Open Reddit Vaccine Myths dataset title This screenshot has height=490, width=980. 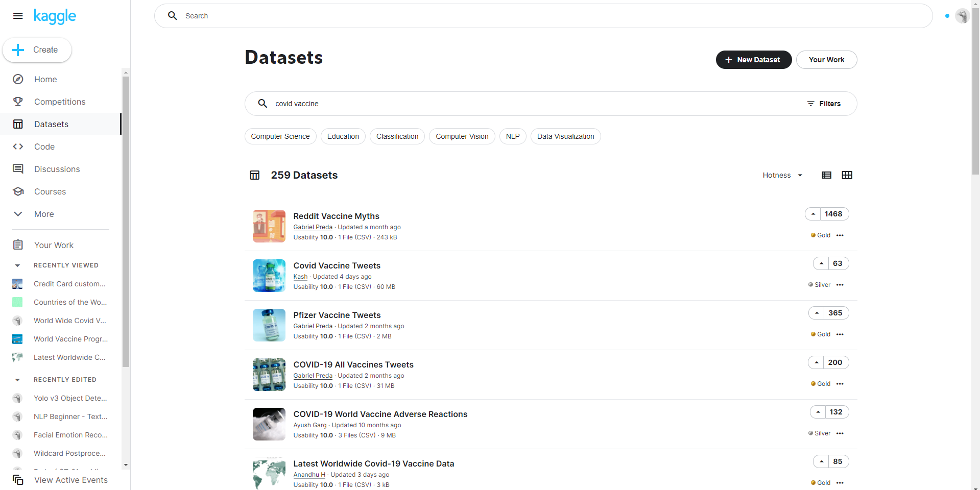[x=337, y=216]
